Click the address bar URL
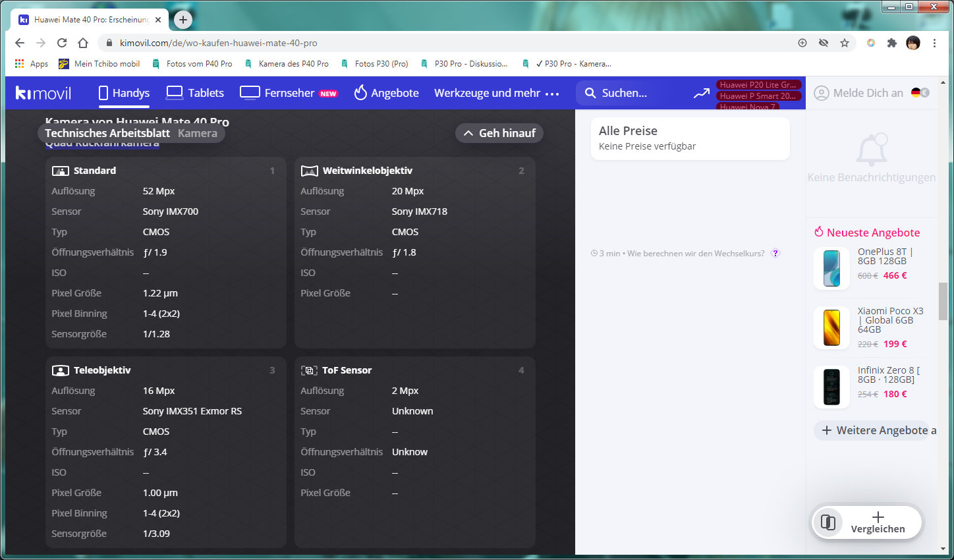 [218, 43]
